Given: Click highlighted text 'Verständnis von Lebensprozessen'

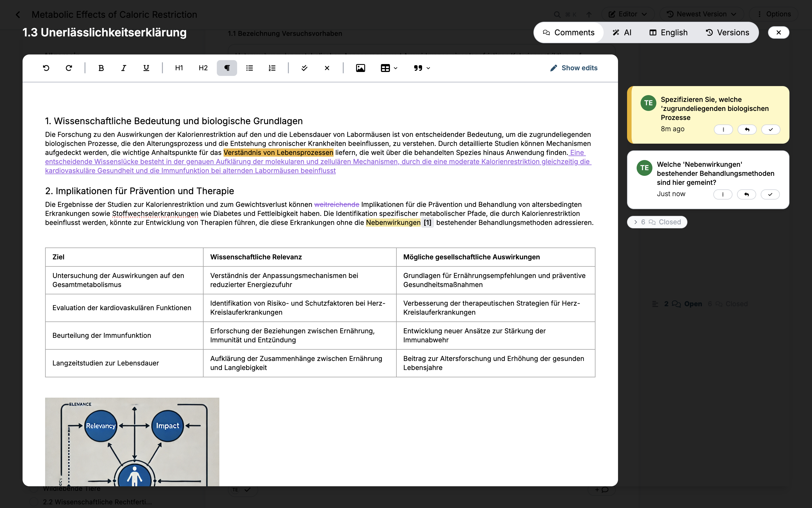Looking at the screenshot, I should click(278, 152).
